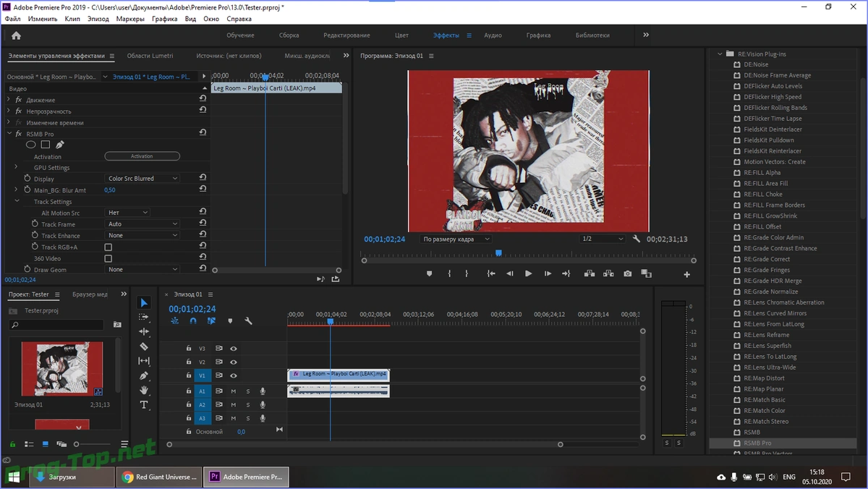Select RE:Lens Superfish effect
Image resolution: width=868 pixels, height=489 pixels.
tap(767, 346)
